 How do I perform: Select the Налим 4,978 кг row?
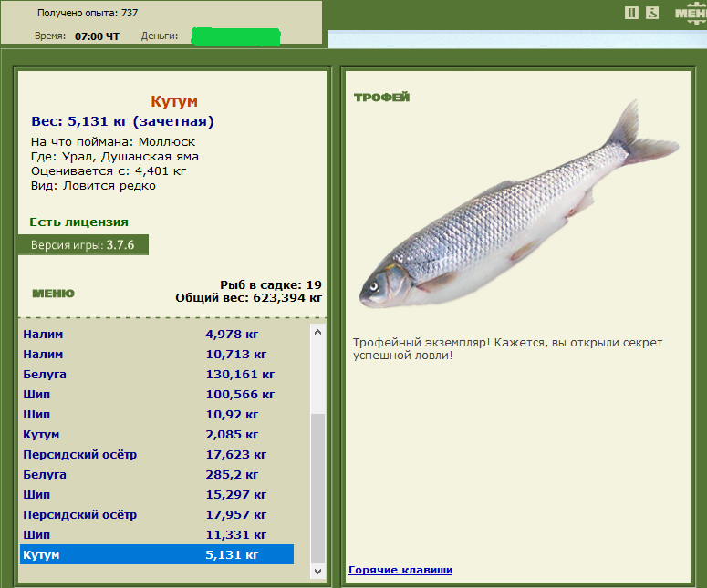coord(157,335)
